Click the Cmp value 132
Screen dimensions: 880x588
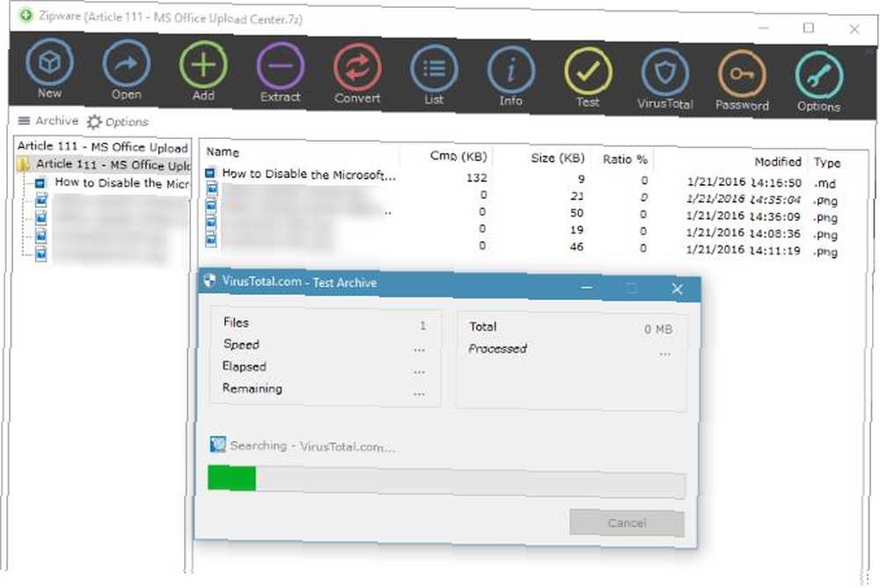coord(476,178)
